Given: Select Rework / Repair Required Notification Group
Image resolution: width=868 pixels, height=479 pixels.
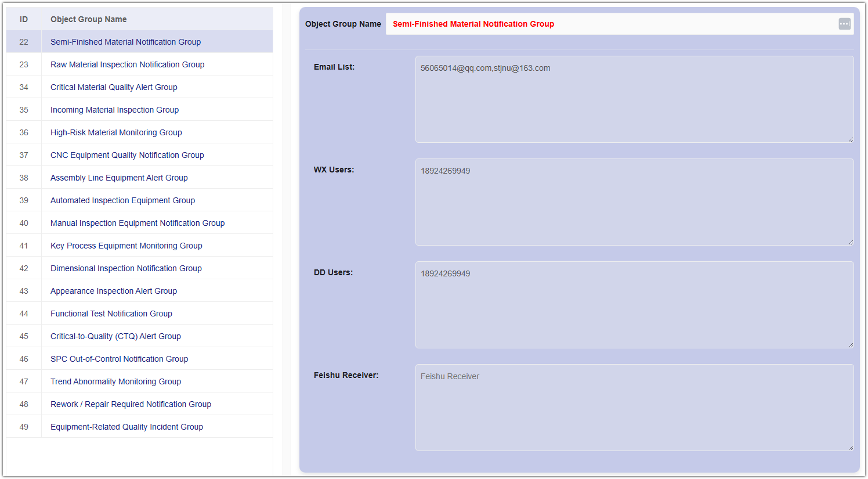Looking at the screenshot, I should tap(131, 404).
